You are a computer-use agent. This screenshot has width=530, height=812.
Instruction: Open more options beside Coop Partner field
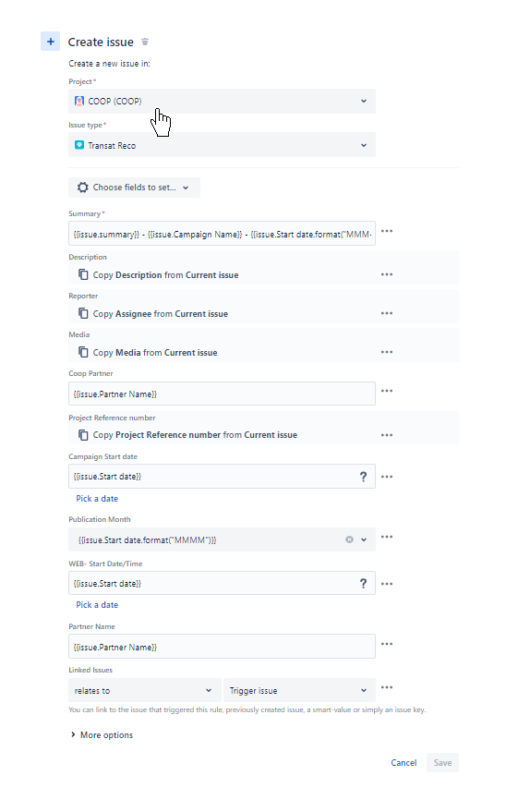point(387,391)
